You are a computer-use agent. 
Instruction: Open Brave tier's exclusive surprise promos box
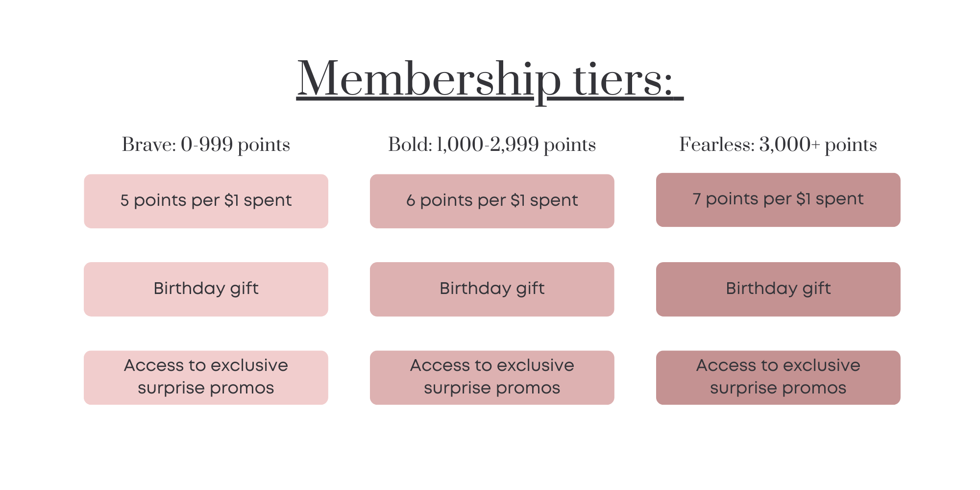(x=206, y=377)
